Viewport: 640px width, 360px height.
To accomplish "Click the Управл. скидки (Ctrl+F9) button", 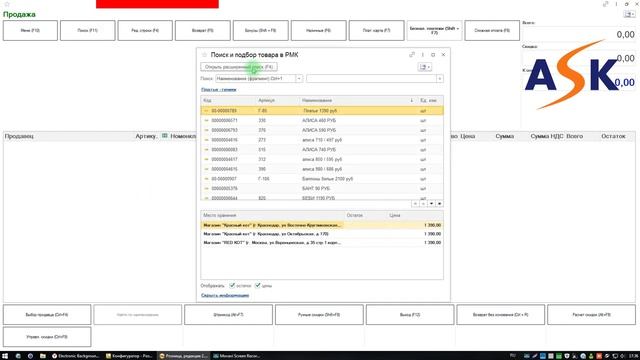I will pyautogui.click(x=47, y=337).
